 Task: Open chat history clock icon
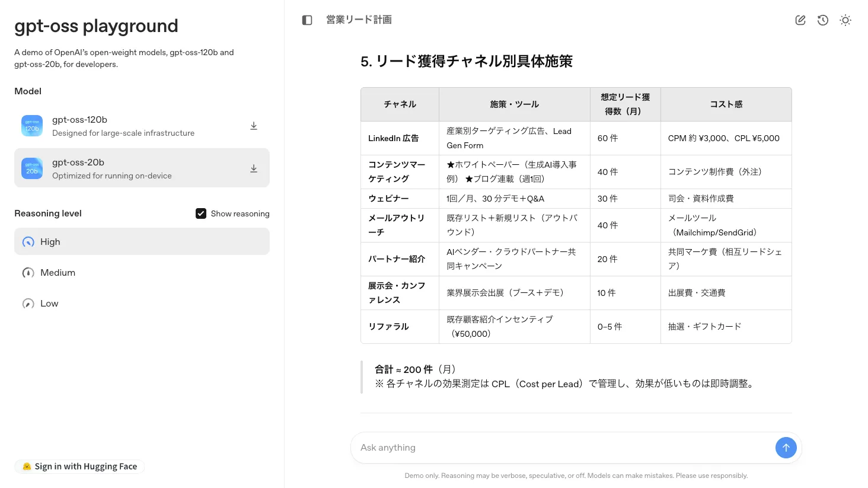point(823,20)
